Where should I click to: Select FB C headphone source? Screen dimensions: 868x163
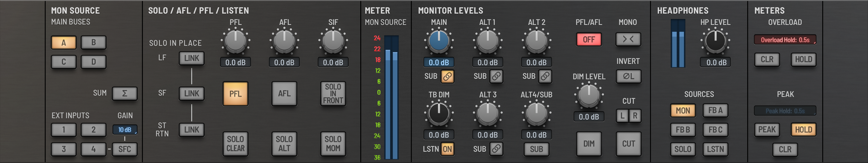715,129
